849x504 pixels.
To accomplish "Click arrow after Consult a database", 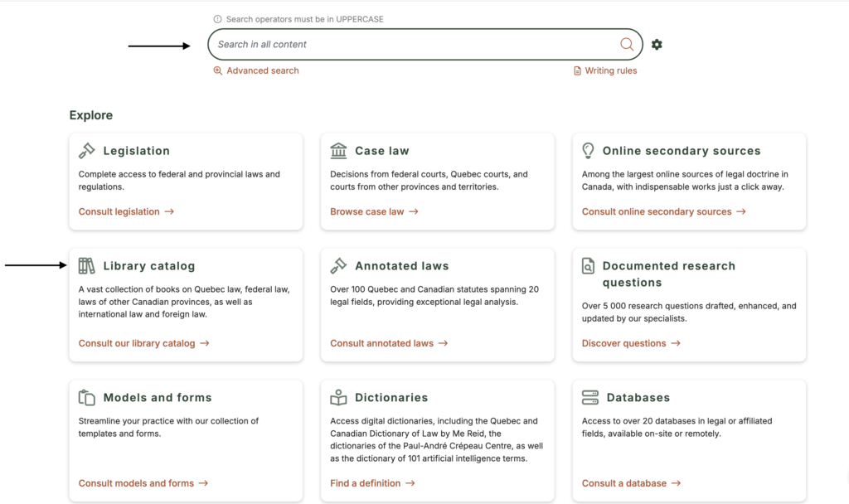I will 677,483.
